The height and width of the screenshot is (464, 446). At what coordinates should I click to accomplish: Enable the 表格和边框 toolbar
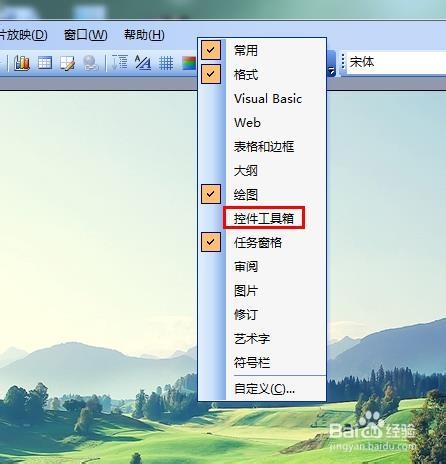point(262,146)
